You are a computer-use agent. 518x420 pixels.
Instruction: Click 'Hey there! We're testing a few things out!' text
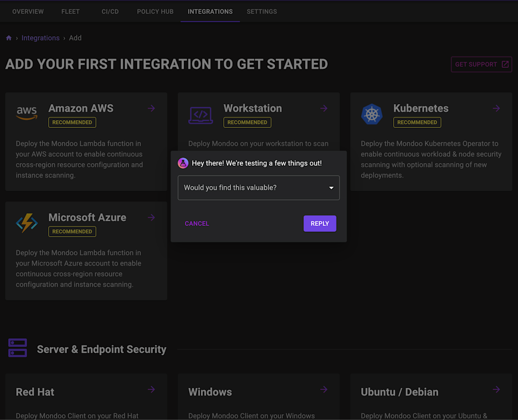pyautogui.click(x=257, y=163)
